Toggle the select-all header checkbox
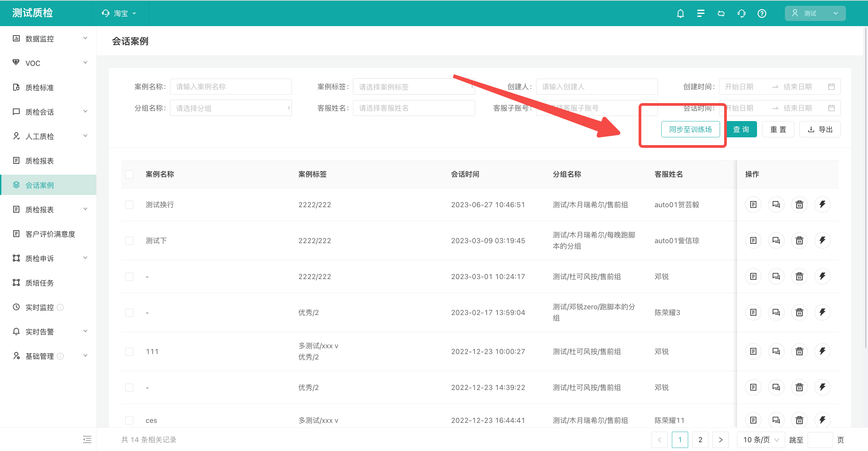868x451 pixels. pos(129,174)
